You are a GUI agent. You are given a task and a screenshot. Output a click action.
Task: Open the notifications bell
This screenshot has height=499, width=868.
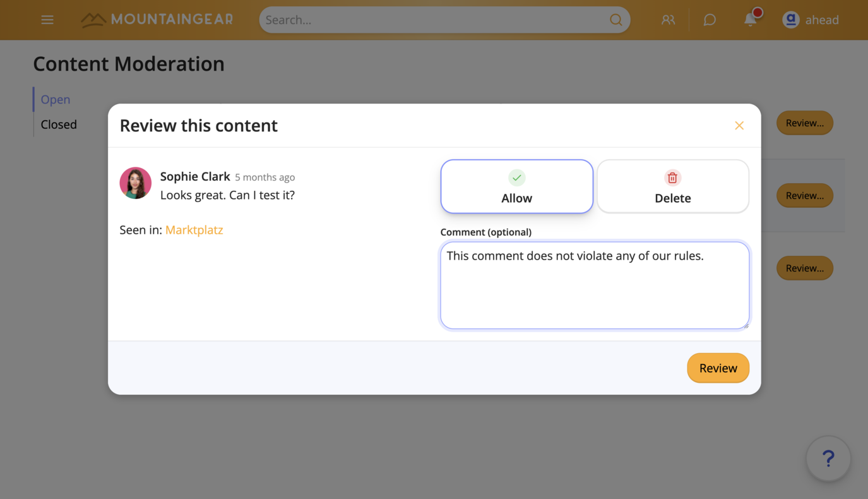[750, 20]
